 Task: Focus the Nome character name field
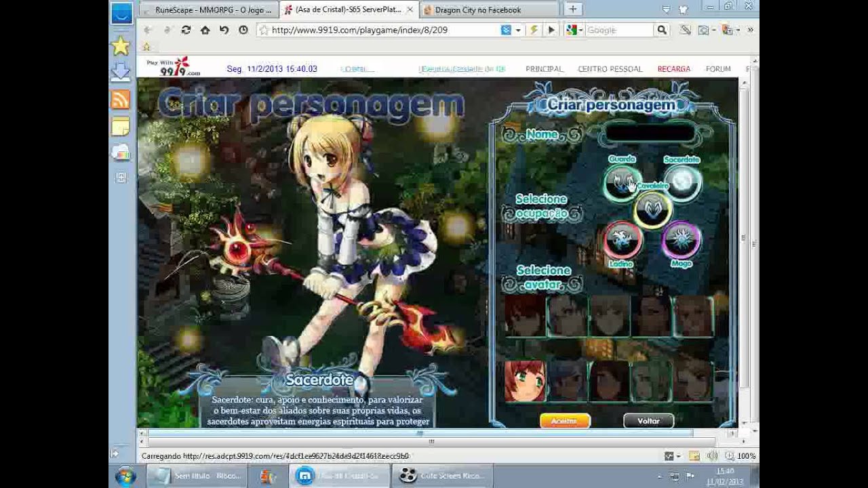650,133
